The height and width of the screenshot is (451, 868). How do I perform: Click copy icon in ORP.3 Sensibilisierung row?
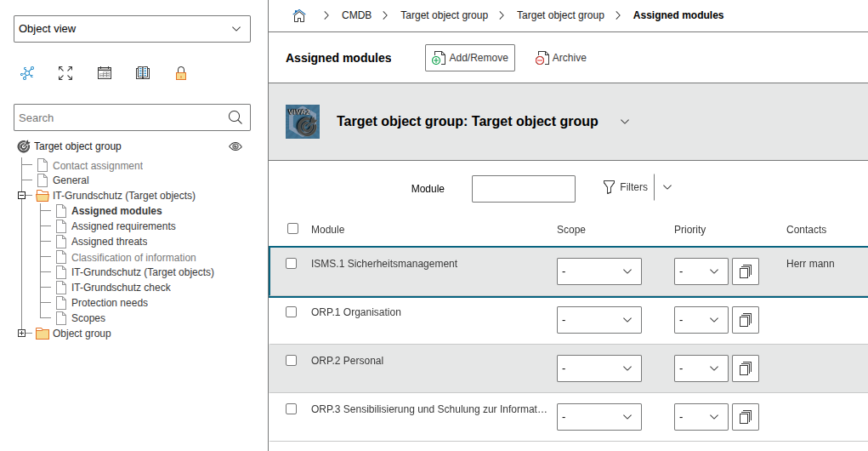745,417
